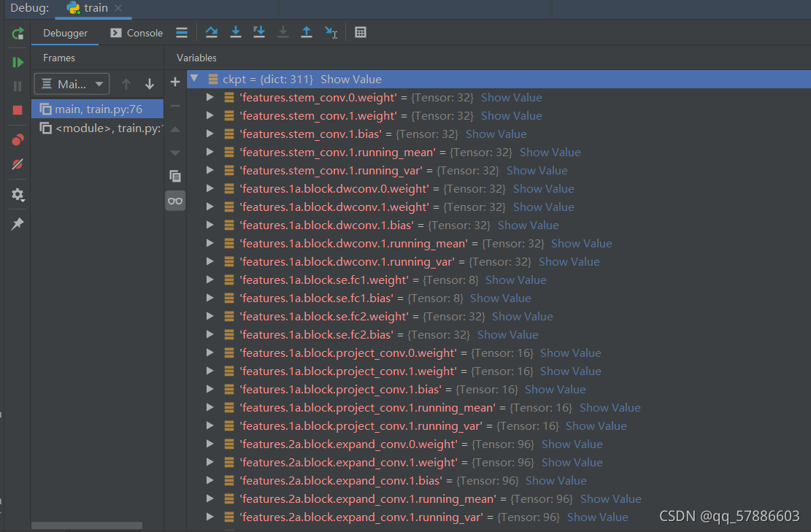This screenshot has height=532, width=811.
Task: Open tensor icon of stem_conv.1.running_var
Action: pyautogui.click(x=229, y=170)
